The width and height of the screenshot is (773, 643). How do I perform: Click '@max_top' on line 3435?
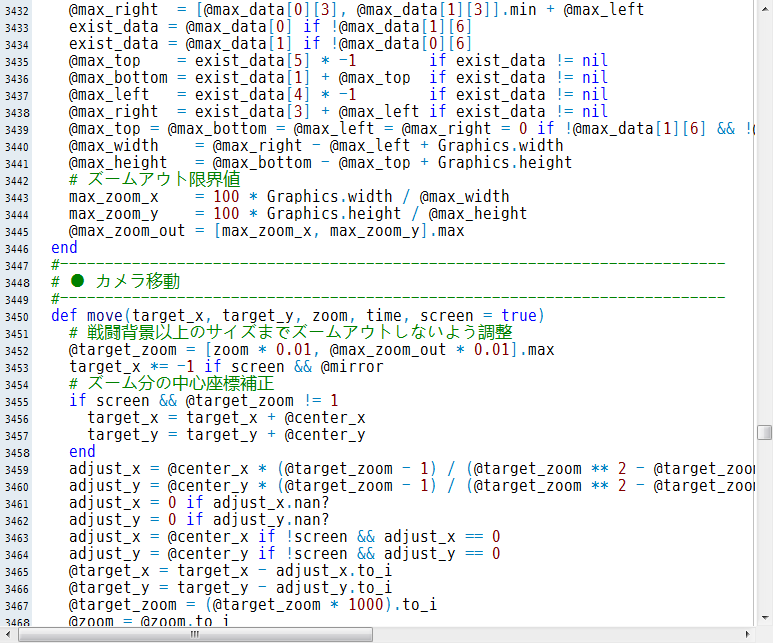tap(105, 61)
